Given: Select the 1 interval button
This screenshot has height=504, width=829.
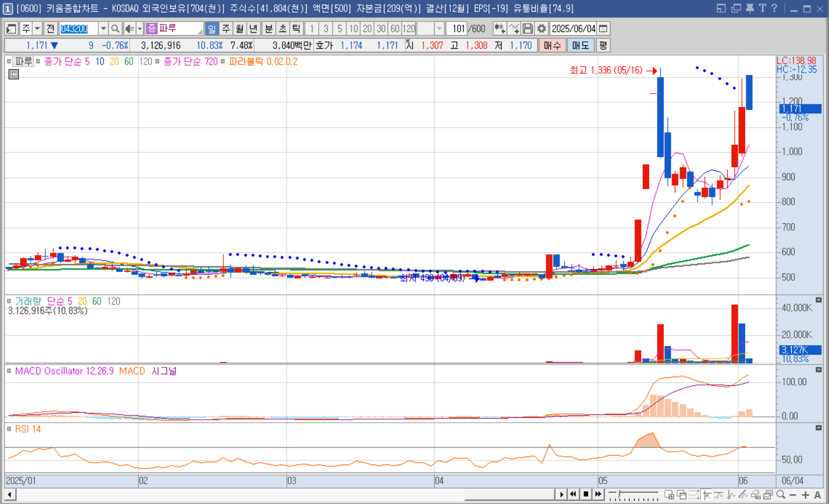Looking at the screenshot, I should pyautogui.click(x=312, y=28).
